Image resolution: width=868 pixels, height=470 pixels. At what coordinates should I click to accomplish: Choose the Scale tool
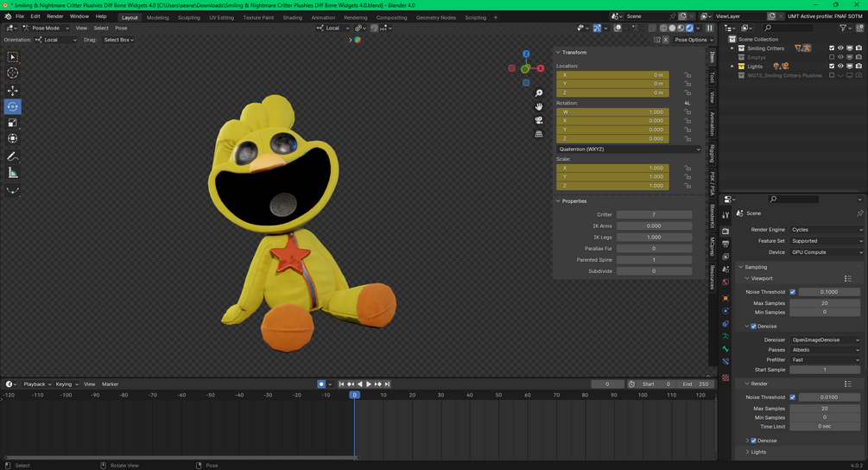(x=13, y=123)
